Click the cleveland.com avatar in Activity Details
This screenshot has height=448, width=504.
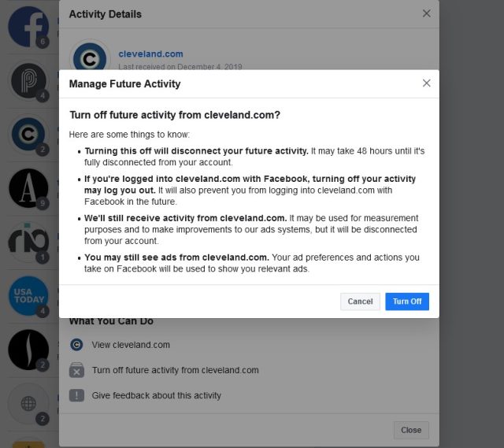(90, 57)
